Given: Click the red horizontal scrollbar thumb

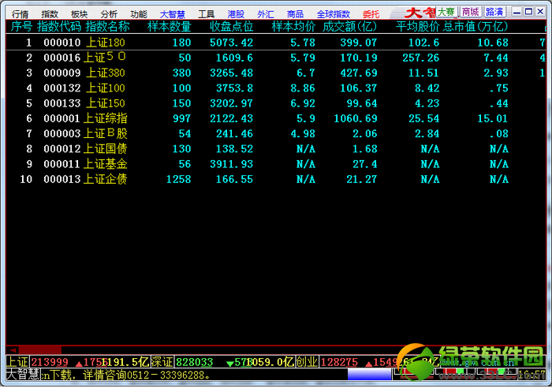Looking at the screenshot, I should point(40,349).
